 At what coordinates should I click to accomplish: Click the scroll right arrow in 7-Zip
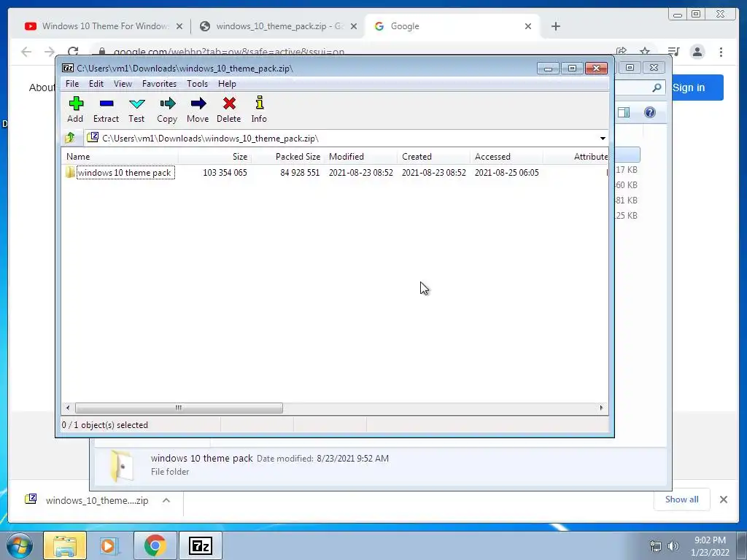click(601, 408)
